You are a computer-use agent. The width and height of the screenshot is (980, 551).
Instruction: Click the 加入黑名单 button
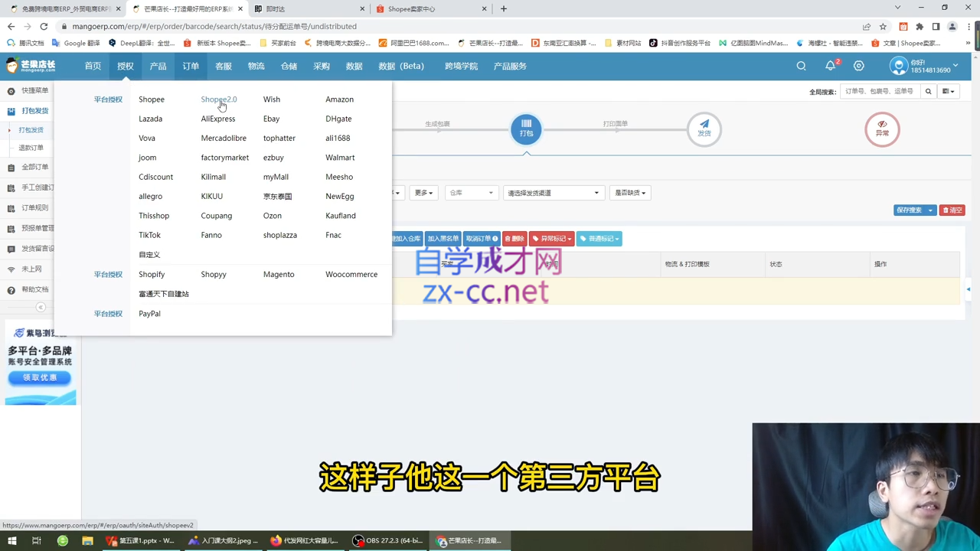click(x=443, y=239)
